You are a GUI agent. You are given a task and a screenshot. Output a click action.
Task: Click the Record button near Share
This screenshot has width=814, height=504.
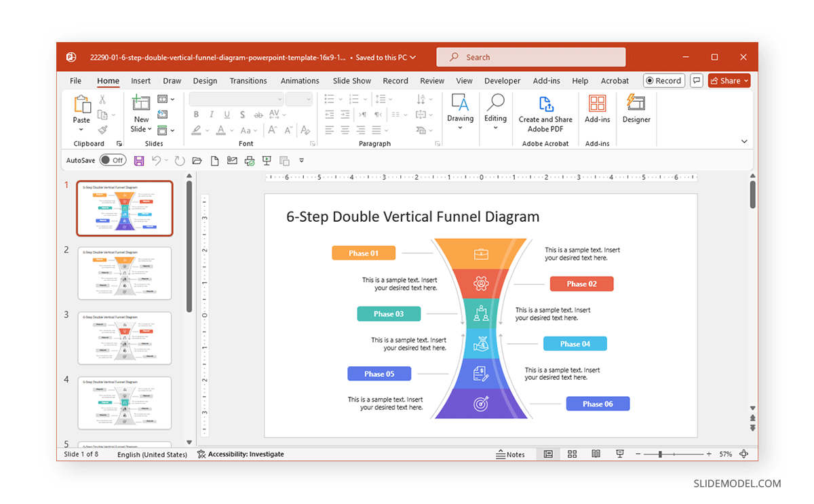pyautogui.click(x=663, y=81)
